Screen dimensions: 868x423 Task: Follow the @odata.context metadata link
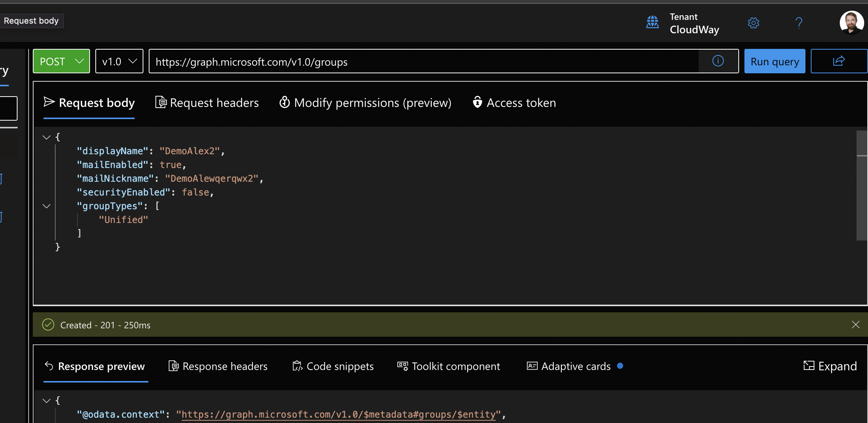click(x=339, y=415)
